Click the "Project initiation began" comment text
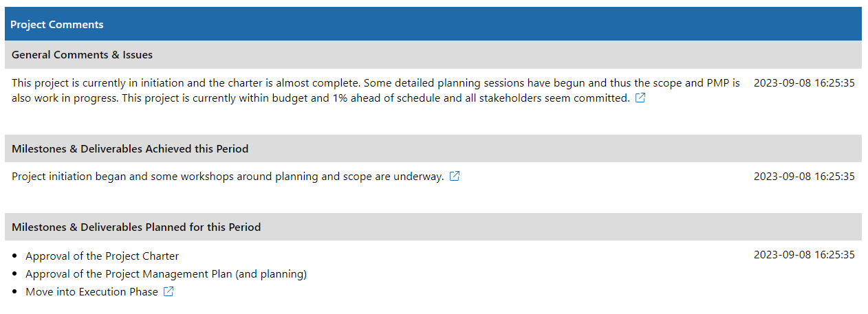Screen dimensions: 868x314 coord(228,176)
